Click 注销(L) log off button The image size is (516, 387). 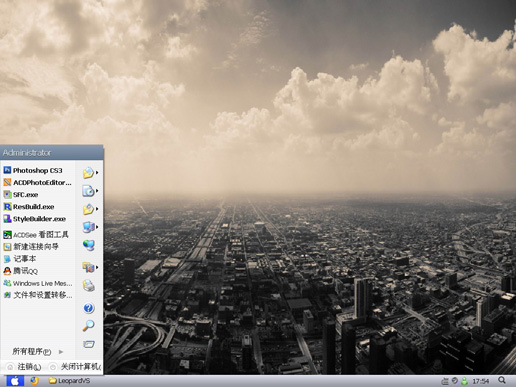click(24, 367)
